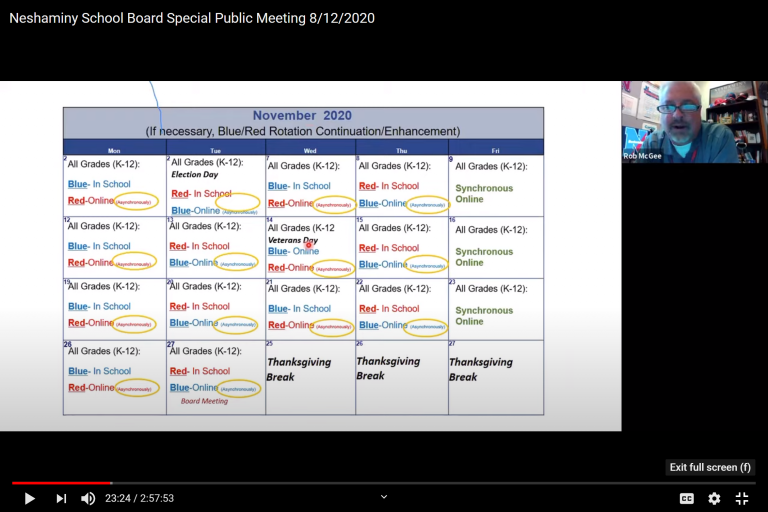Mute the video using the speaker icon

pyautogui.click(x=88, y=498)
